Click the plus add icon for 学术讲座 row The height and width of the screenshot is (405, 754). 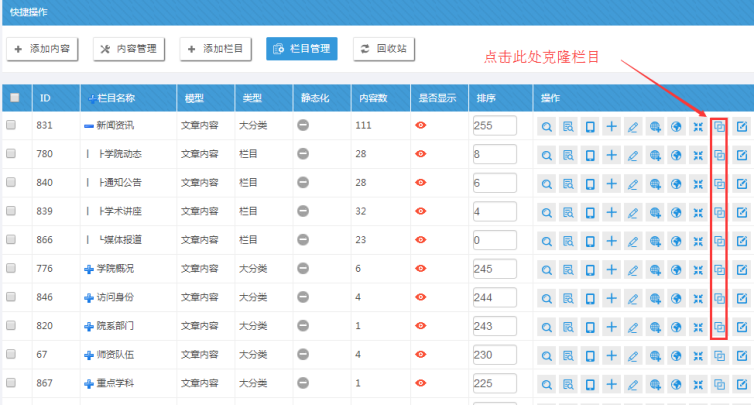(x=611, y=213)
